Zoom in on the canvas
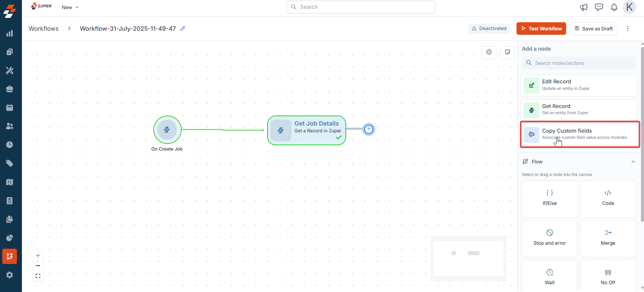Image resolution: width=644 pixels, height=292 pixels. [38, 256]
